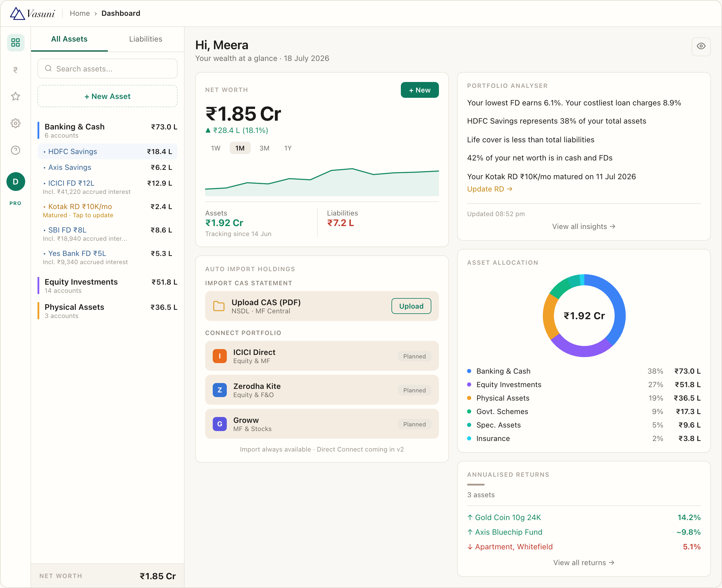Select the HDFC Savings account

pyautogui.click(x=108, y=151)
